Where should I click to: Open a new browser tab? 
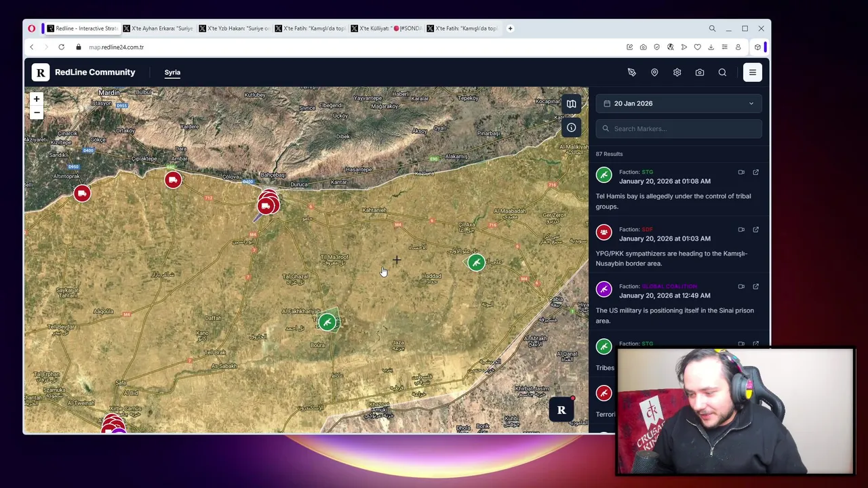(511, 28)
